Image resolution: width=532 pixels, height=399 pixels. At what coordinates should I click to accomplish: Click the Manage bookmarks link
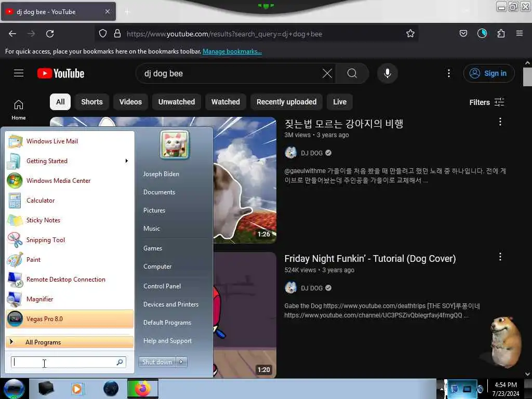point(232,51)
